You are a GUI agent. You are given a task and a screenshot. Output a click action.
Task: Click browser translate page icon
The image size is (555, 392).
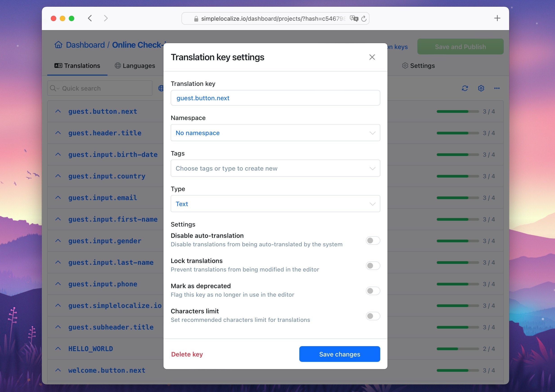[x=354, y=19]
